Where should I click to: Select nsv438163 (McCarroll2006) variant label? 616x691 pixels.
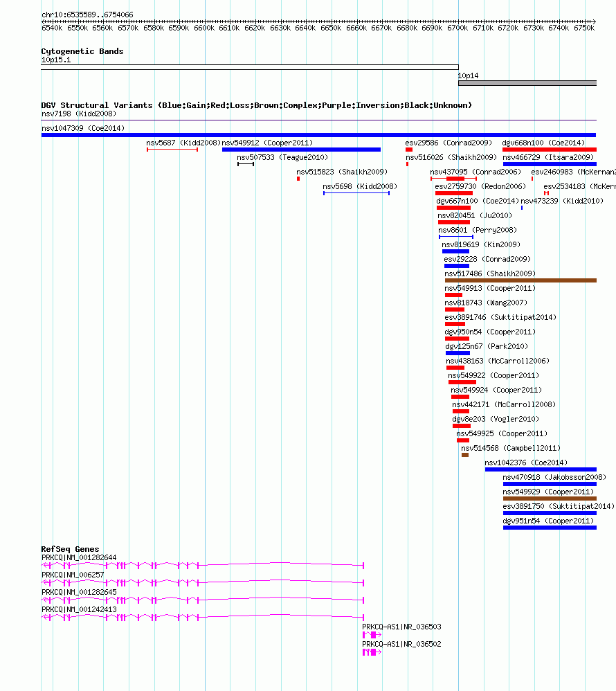point(498,361)
